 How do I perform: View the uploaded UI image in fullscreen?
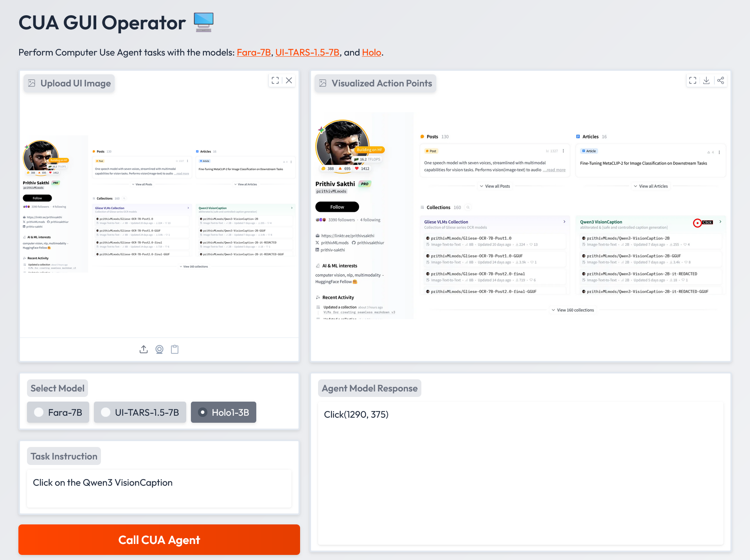click(x=275, y=80)
